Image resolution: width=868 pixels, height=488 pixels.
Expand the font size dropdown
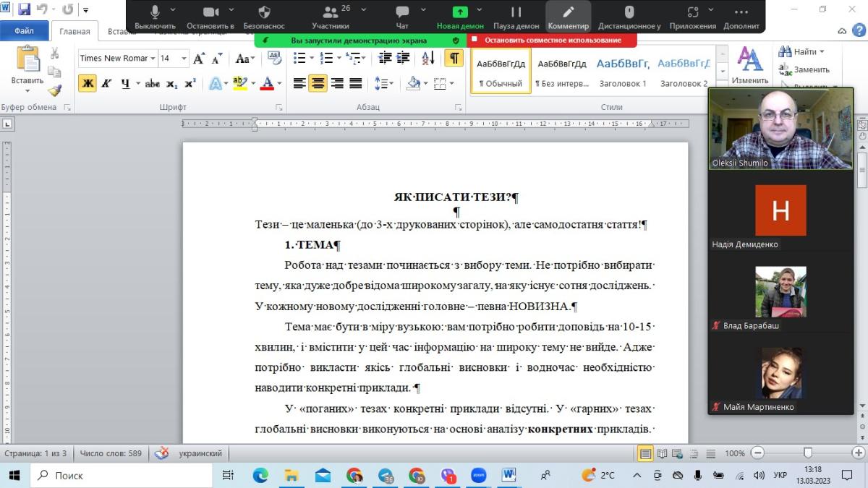(x=184, y=59)
